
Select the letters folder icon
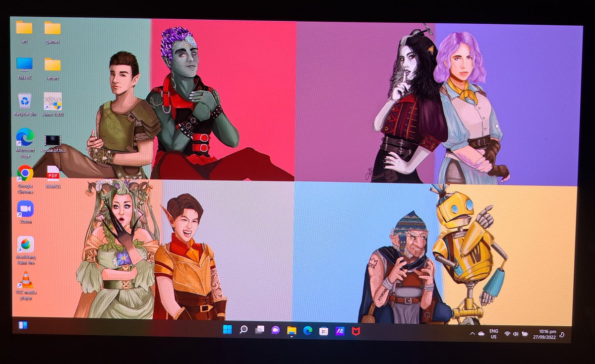[53, 68]
